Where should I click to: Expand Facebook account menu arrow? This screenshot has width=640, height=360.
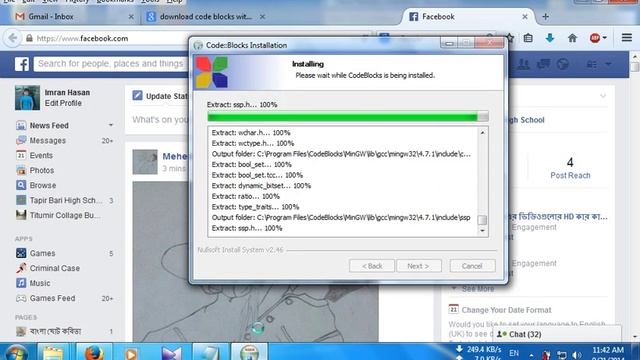tap(608, 64)
